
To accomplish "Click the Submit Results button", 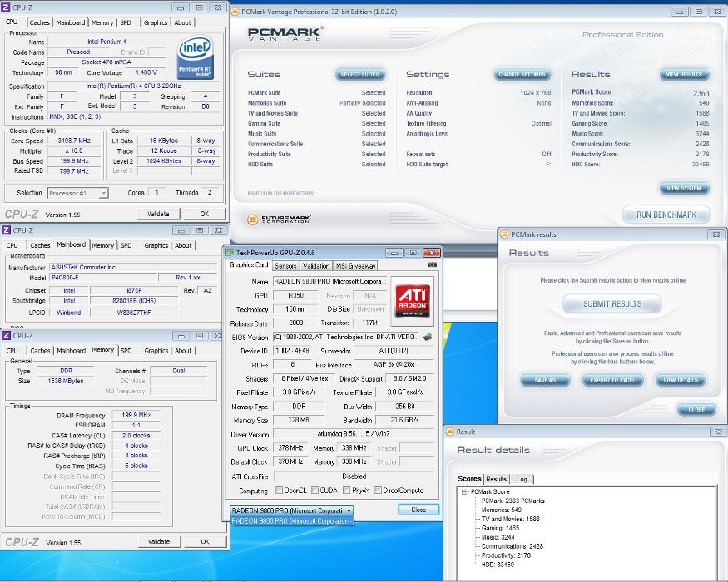I will point(612,303).
